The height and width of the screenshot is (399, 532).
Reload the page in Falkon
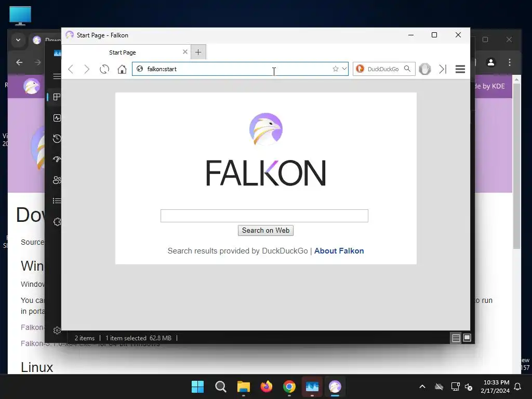(104, 69)
